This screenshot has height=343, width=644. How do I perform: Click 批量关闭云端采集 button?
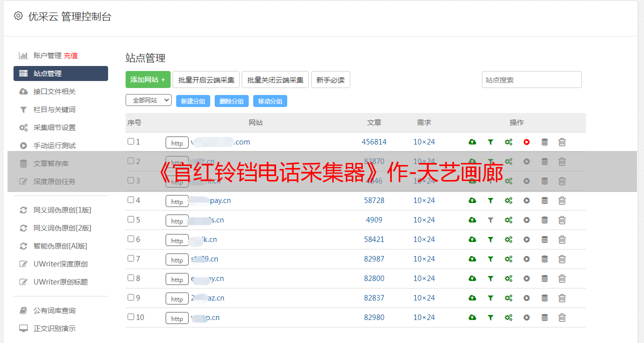click(x=275, y=79)
